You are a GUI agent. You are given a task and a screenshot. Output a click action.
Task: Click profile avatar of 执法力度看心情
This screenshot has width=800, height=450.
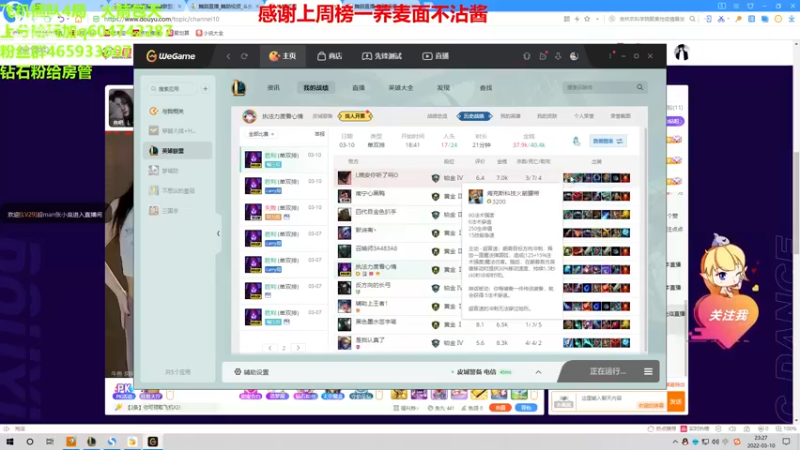(x=249, y=116)
